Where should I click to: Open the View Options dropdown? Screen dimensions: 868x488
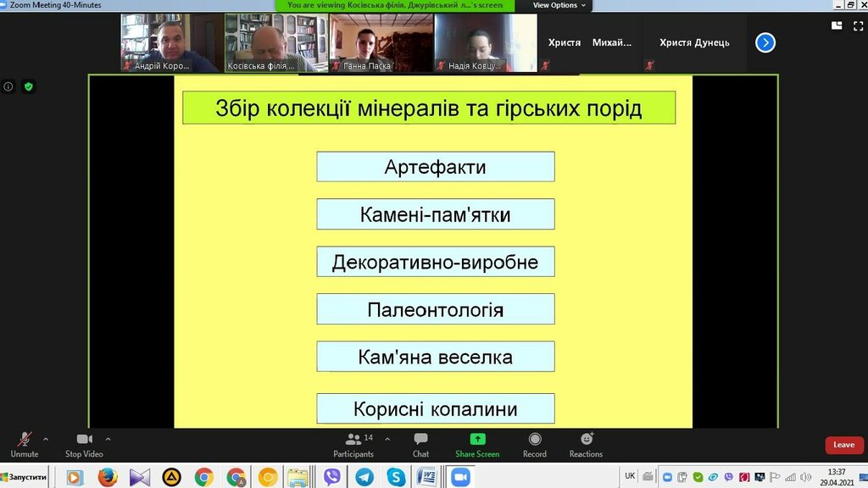559,5
